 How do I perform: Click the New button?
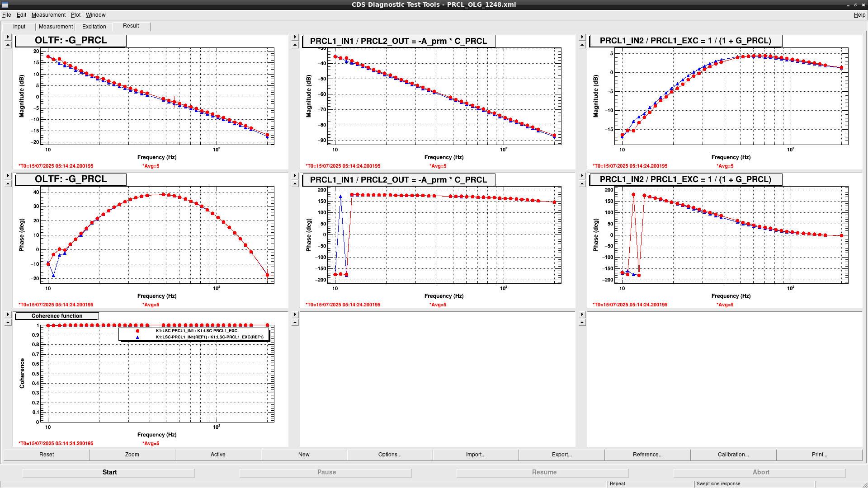point(304,455)
